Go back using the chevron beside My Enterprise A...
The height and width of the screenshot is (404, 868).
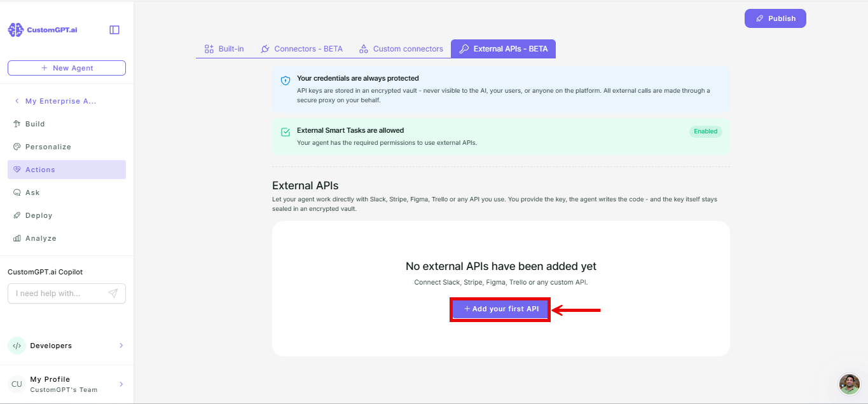tap(17, 101)
